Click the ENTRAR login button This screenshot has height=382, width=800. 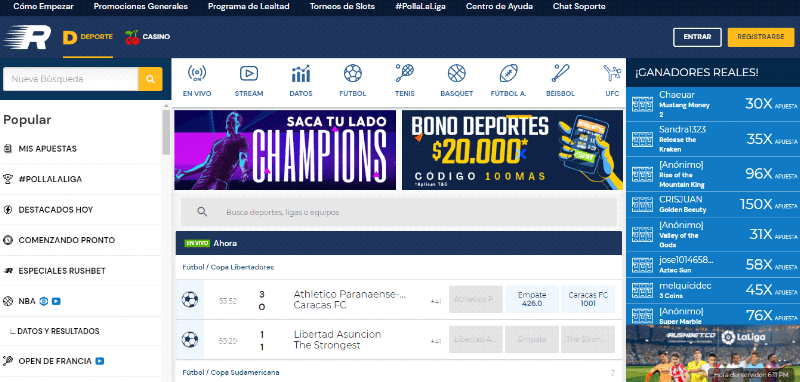tap(697, 37)
